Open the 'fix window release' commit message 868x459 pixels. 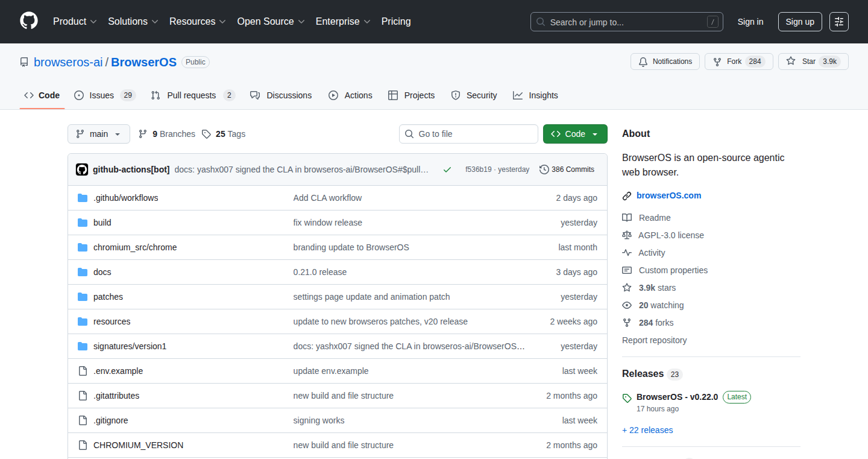point(328,223)
